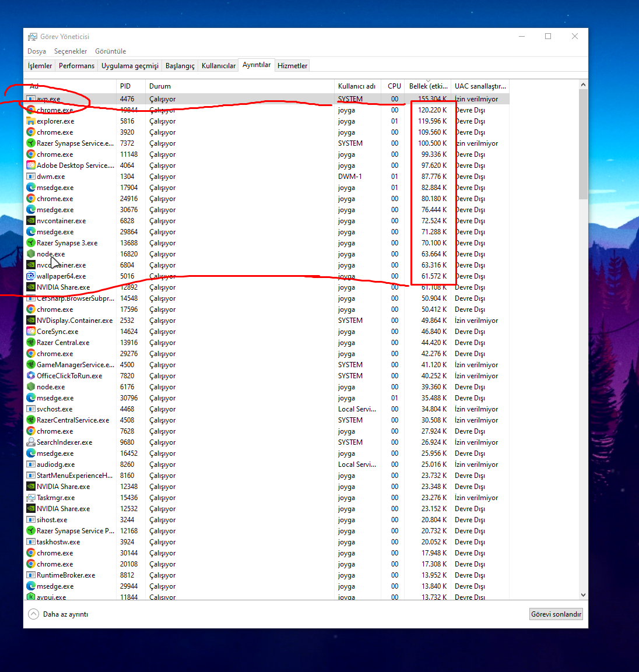The width and height of the screenshot is (639, 672).
Task: Click the nvcontainer.exe icon for PID 6828
Action: [x=30, y=221]
